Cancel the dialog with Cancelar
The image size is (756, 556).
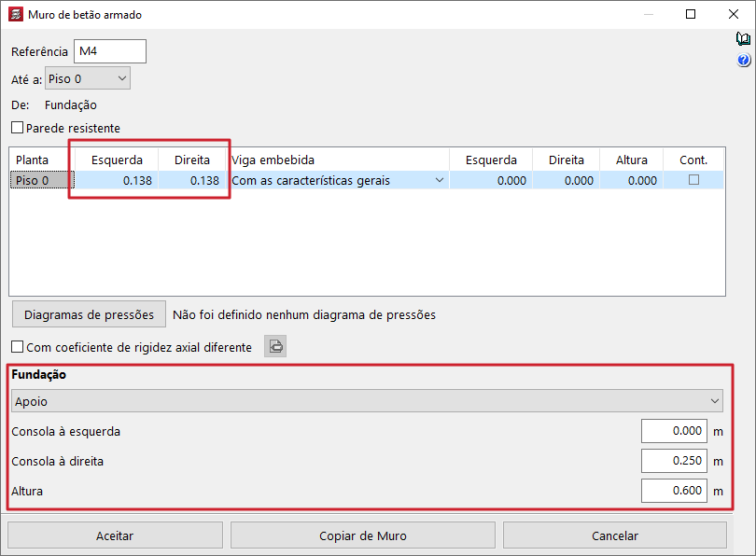614,535
